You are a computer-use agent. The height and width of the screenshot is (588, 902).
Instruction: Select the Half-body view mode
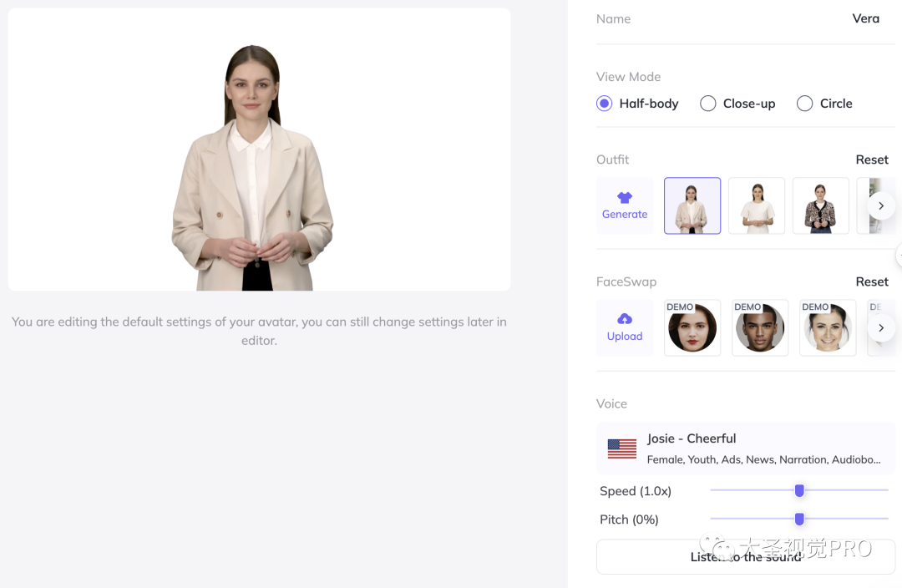click(605, 104)
